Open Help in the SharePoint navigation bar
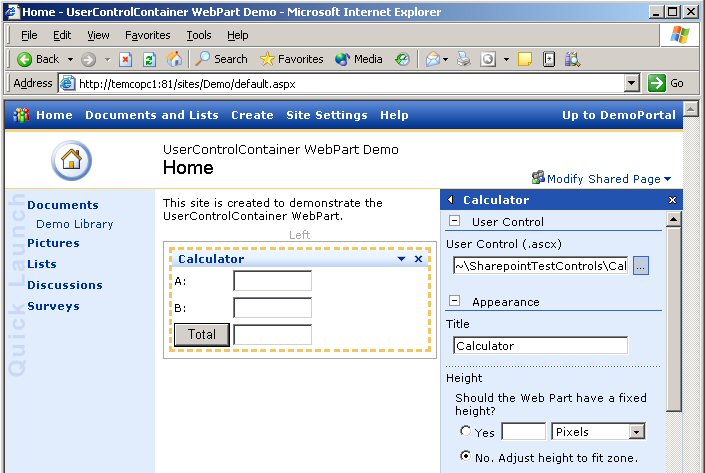The width and height of the screenshot is (705, 473). click(394, 115)
